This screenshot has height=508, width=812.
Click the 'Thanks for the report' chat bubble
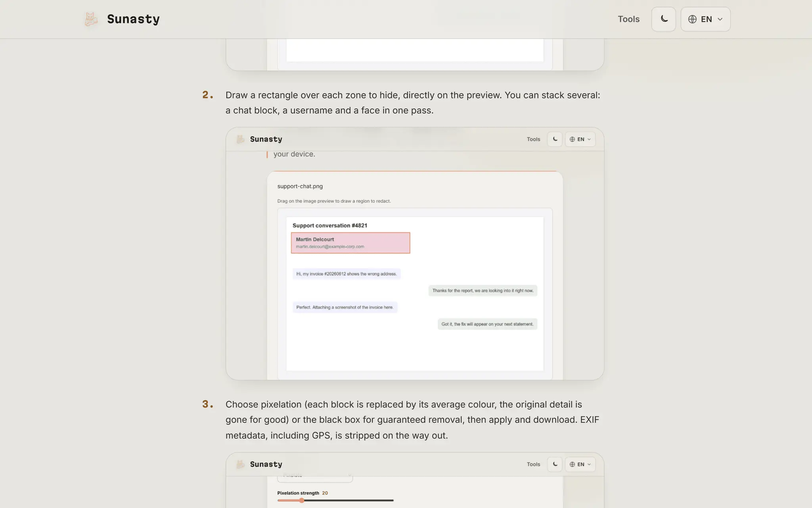click(483, 291)
